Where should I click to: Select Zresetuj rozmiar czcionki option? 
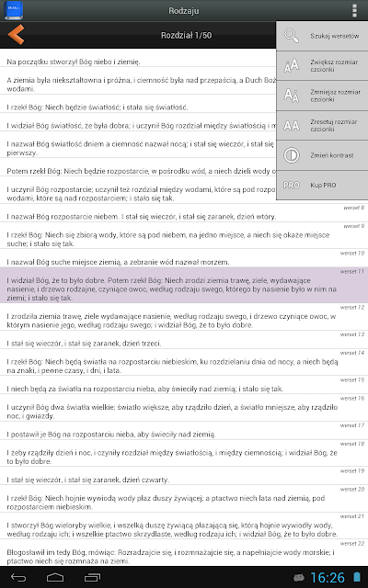tap(322, 125)
